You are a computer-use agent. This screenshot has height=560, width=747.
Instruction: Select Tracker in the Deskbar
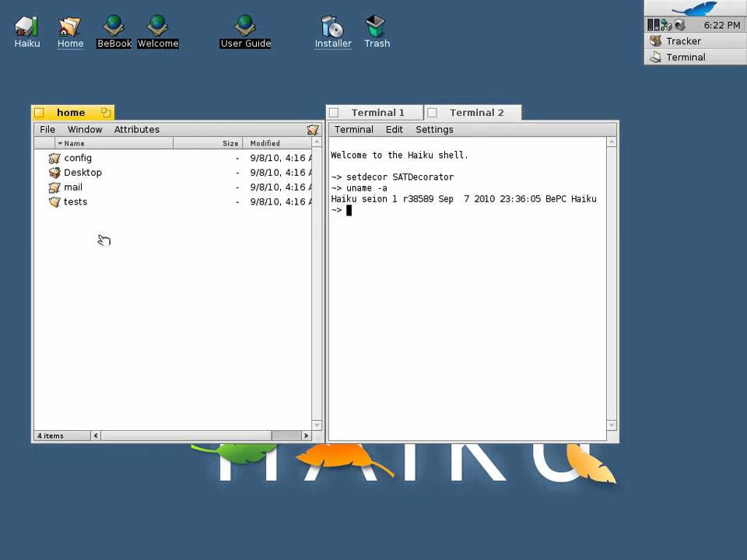pos(695,41)
